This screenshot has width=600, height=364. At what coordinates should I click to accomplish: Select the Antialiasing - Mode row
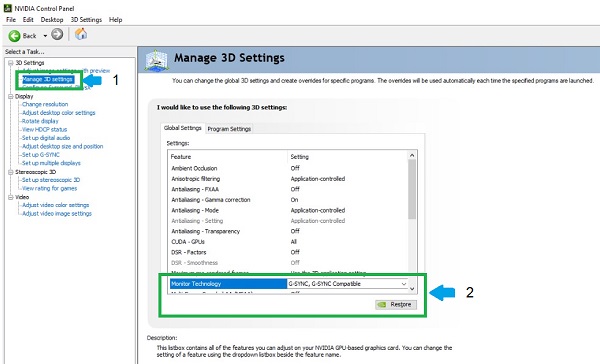click(x=289, y=210)
